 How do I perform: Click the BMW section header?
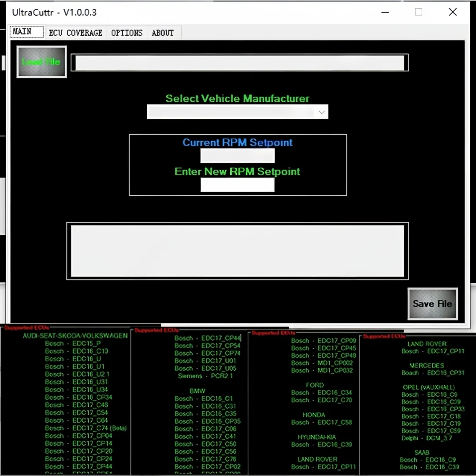click(x=197, y=390)
